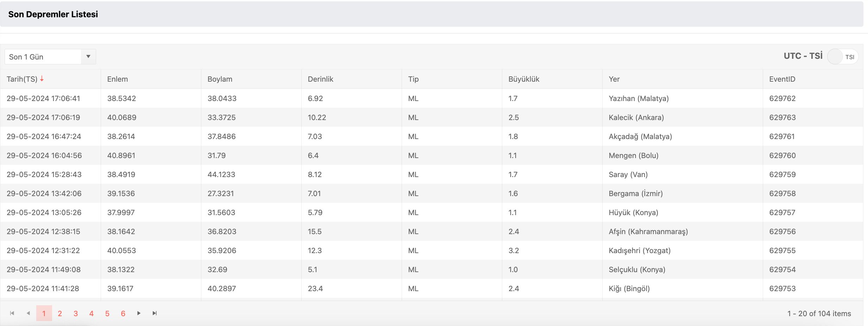Image resolution: width=868 pixels, height=326 pixels.
Task: Click the EventID column header
Action: [782, 79]
